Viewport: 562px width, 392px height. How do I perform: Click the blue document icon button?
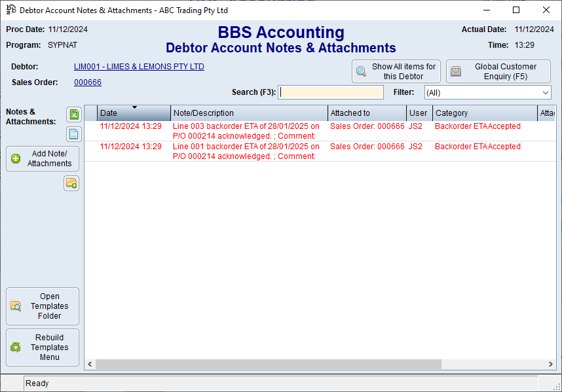click(x=74, y=134)
